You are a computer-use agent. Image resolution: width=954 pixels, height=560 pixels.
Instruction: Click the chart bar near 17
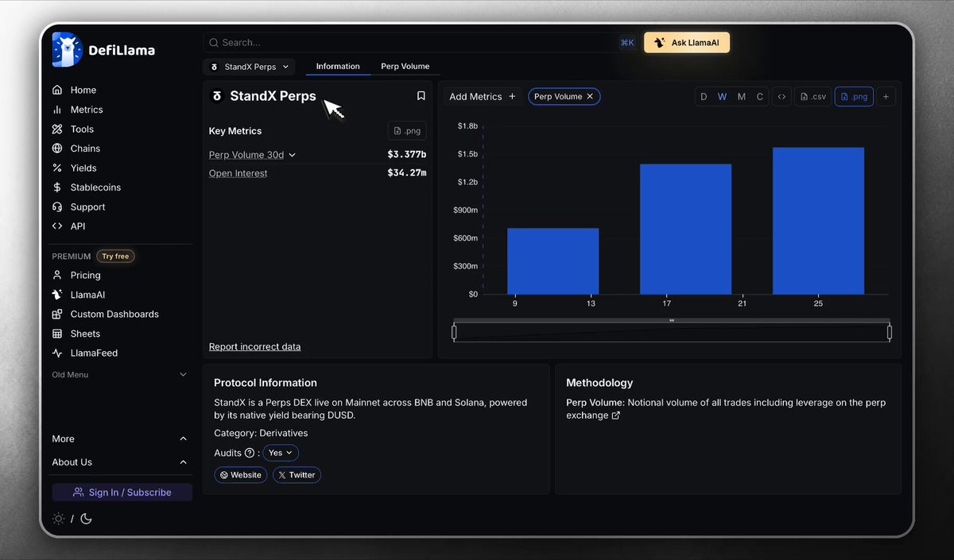(685, 229)
